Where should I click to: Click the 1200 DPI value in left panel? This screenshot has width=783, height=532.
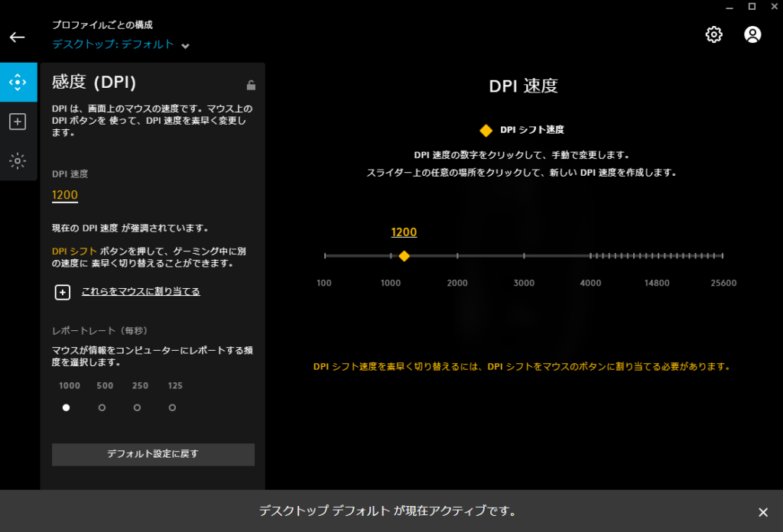click(65, 195)
